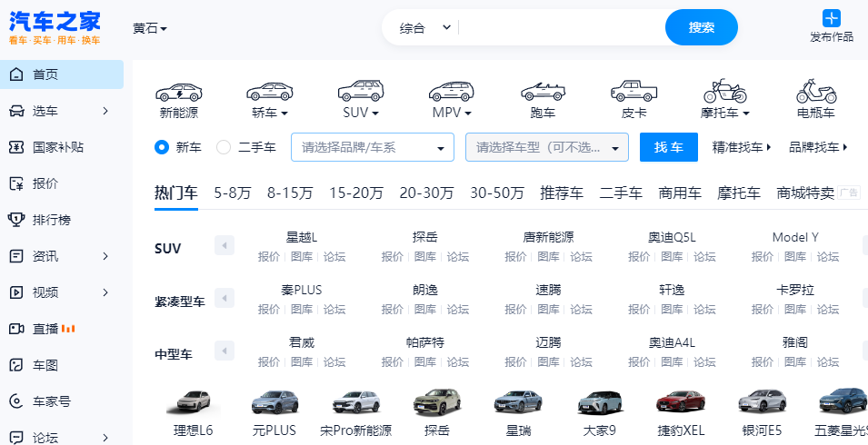868x445 pixels.
Task: Open 选车 in the sidebar
Action: (62, 111)
